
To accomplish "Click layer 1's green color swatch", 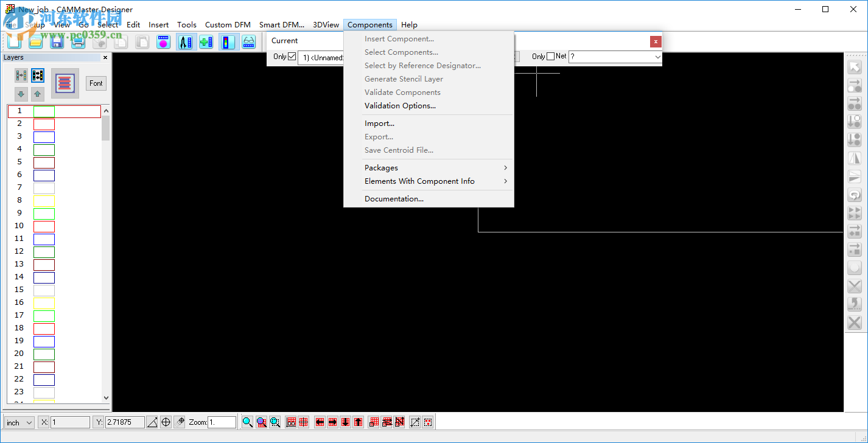I will coord(44,111).
